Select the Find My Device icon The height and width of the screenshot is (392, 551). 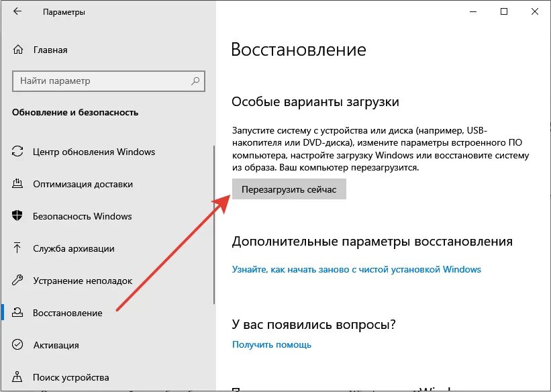coord(16,377)
